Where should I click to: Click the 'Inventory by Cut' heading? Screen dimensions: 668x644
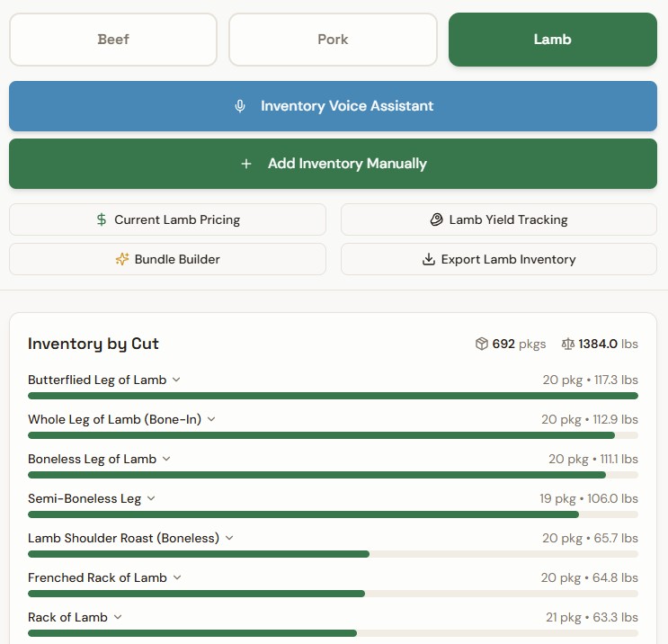(94, 344)
